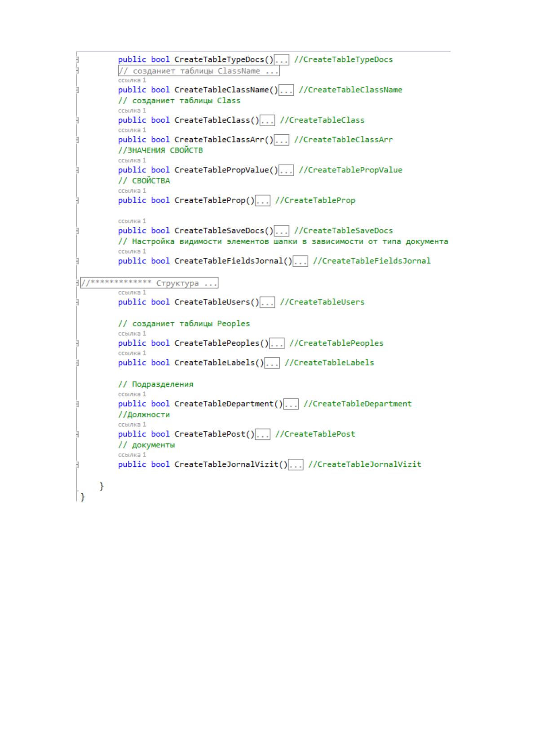Expand collapsed body of CreateTableDepartment method
Screen dimensions: 535x756
(291, 404)
